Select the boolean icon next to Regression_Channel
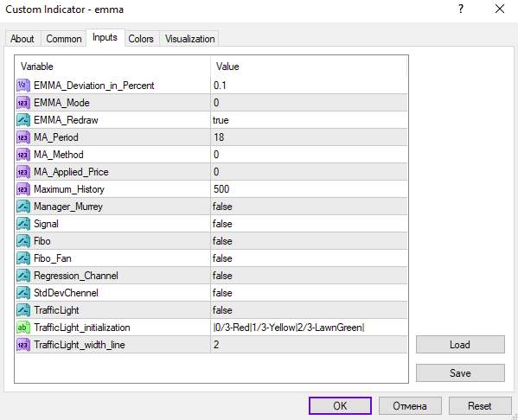 [x=23, y=276]
